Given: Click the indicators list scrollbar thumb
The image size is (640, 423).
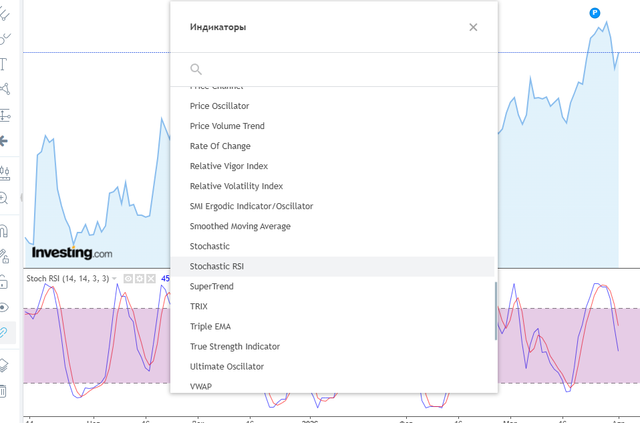Looking at the screenshot, I should pyautogui.click(x=496, y=311).
